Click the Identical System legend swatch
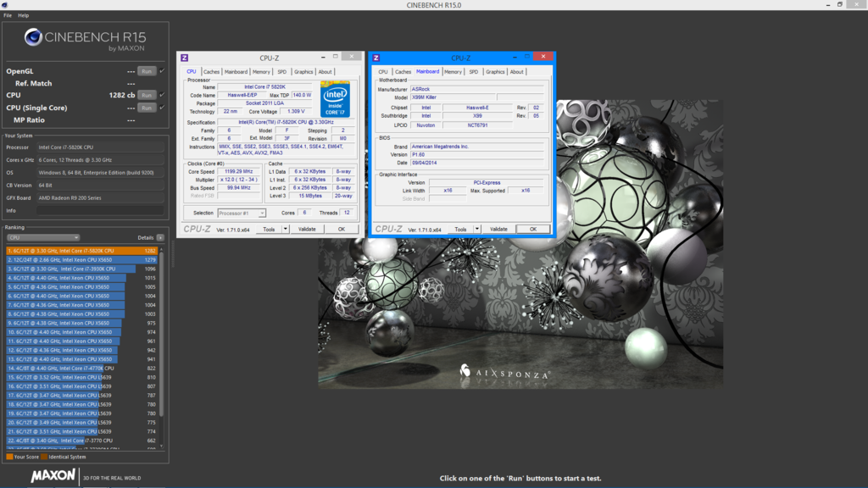 [x=44, y=457]
